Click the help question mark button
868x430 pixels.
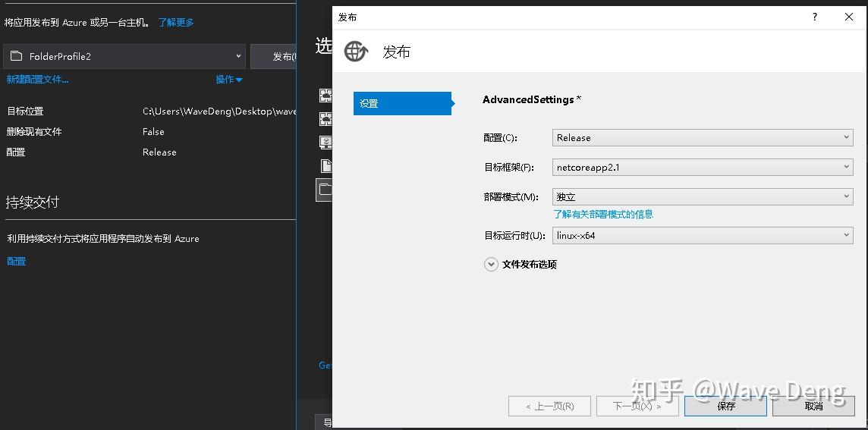click(814, 17)
